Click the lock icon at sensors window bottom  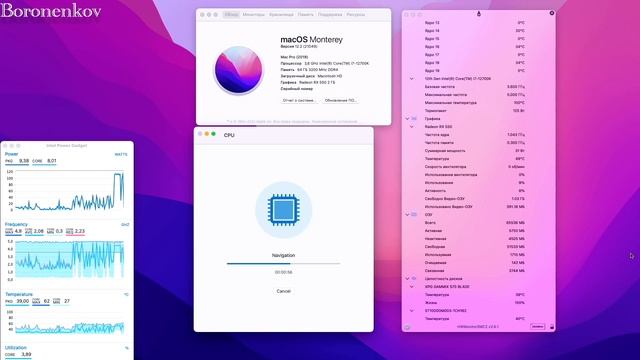(552, 327)
